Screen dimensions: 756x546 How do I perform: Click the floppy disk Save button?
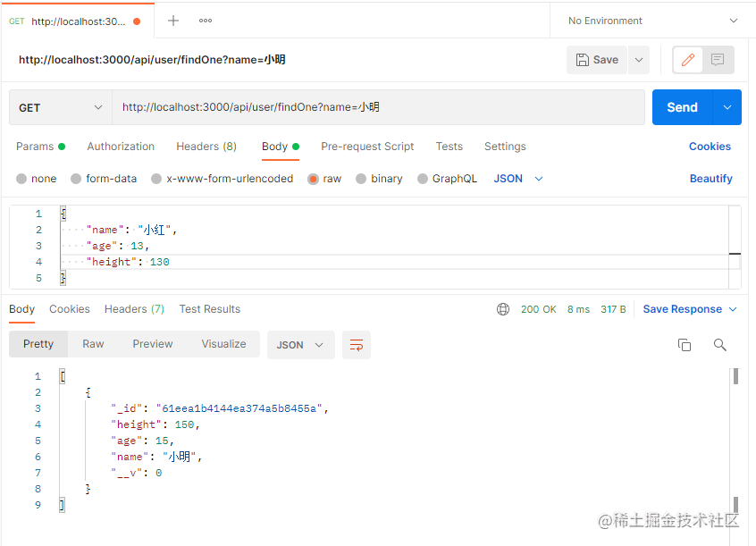(597, 60)
